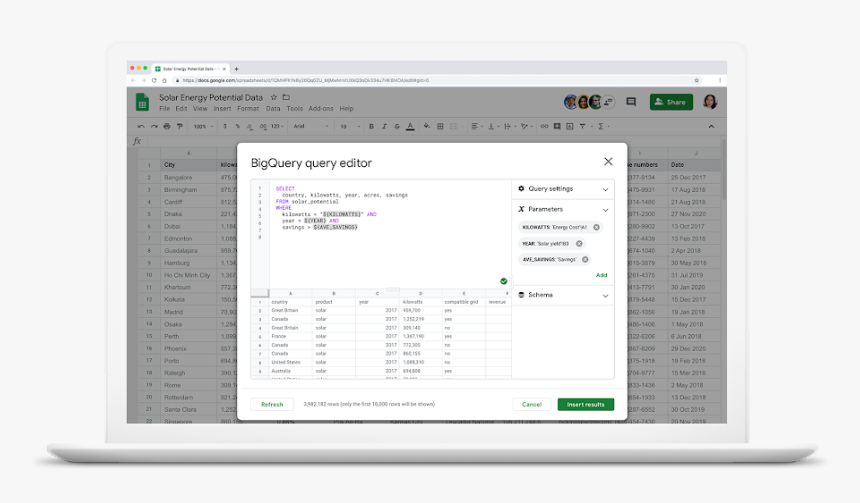Click the paint format icon
Image resolution: width=860 pixels, height=503 pixels.
click(x=179, y=126)
